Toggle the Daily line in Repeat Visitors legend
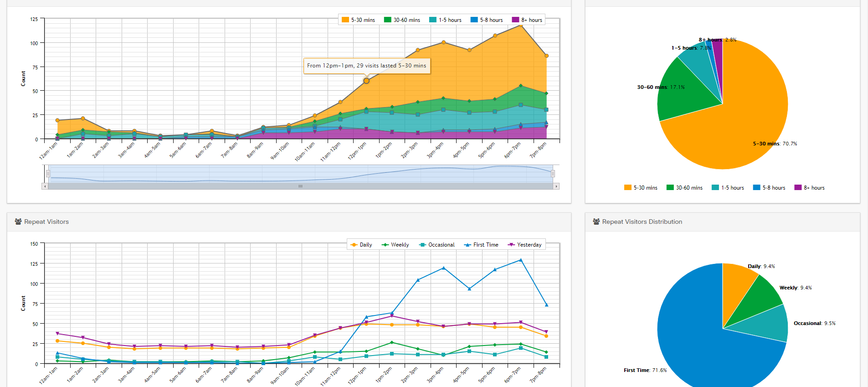Image resolution: width=868 pixels, height=387 pixels. click(361, 245)
